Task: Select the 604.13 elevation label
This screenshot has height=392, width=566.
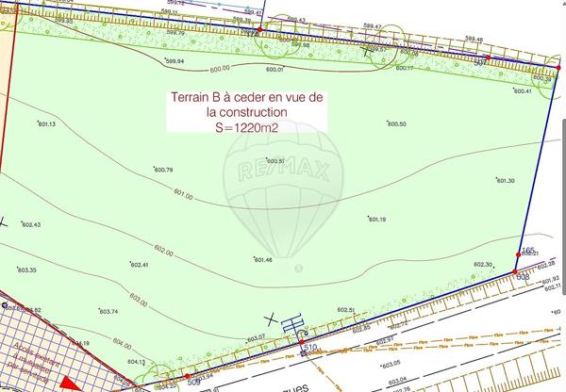Action: (x=137, y=362)
